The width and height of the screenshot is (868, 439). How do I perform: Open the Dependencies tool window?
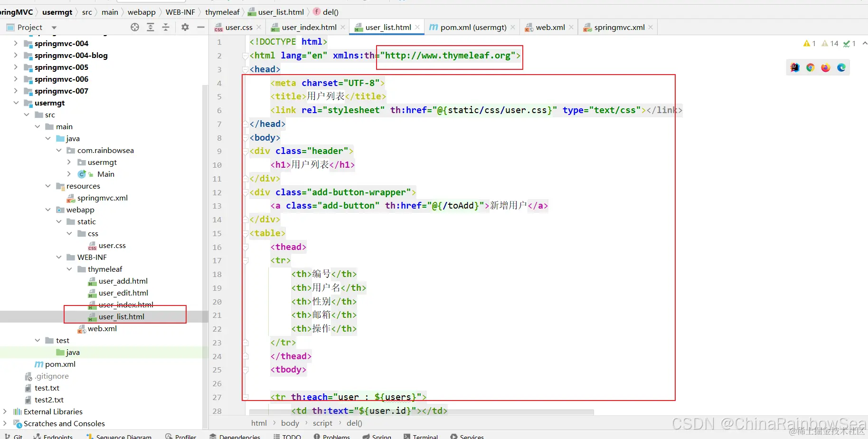235,437
